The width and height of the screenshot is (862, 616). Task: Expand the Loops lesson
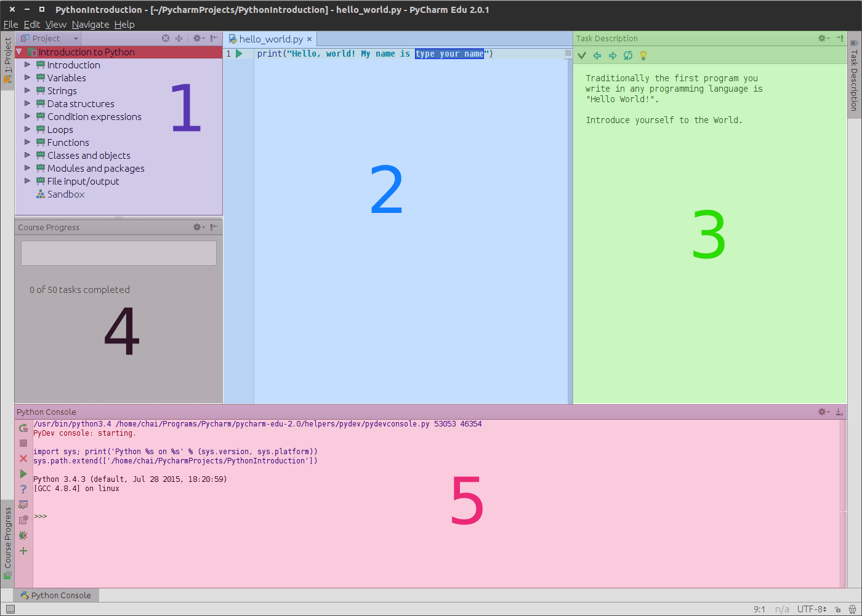[x=27, y=129]
